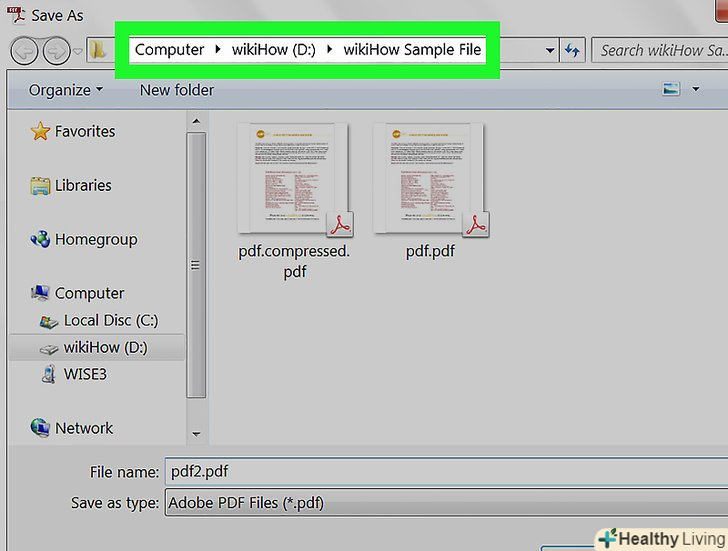Select wikiHow (D:) in the address path
Image resolution: width=728 pixels, height=551 pixels.
click(x=273, y=49)
